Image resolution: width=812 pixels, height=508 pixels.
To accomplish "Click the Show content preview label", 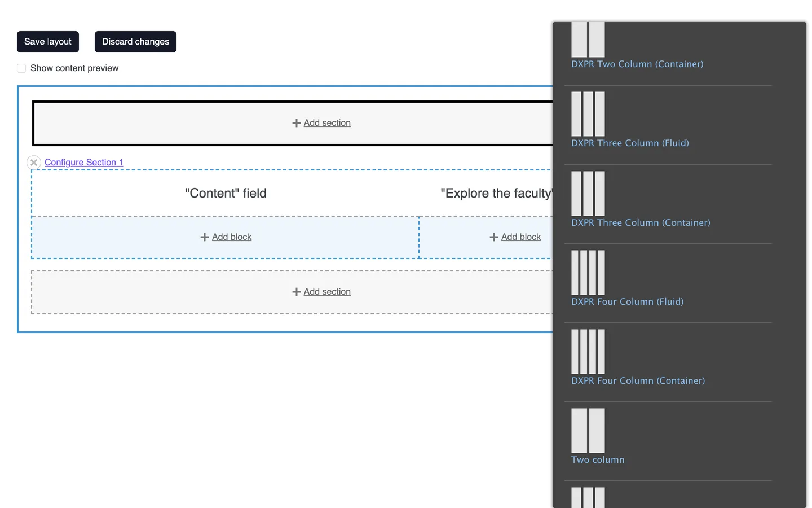I will [74, 68].
